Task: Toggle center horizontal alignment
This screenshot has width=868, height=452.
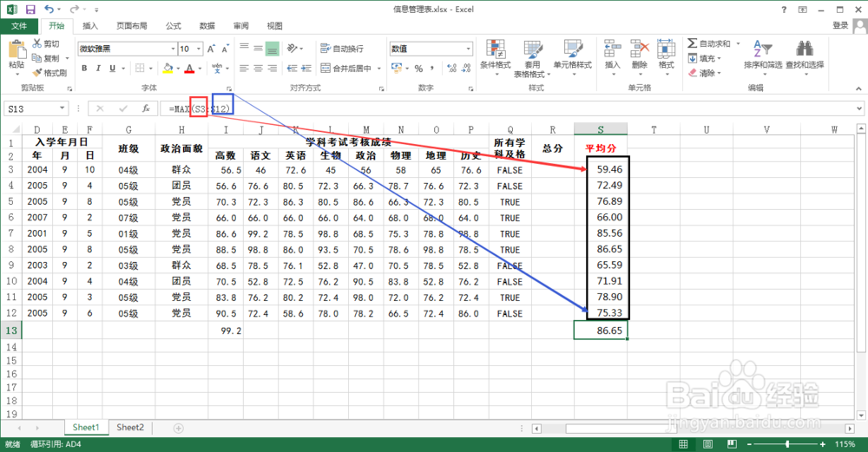Action: 258,68
